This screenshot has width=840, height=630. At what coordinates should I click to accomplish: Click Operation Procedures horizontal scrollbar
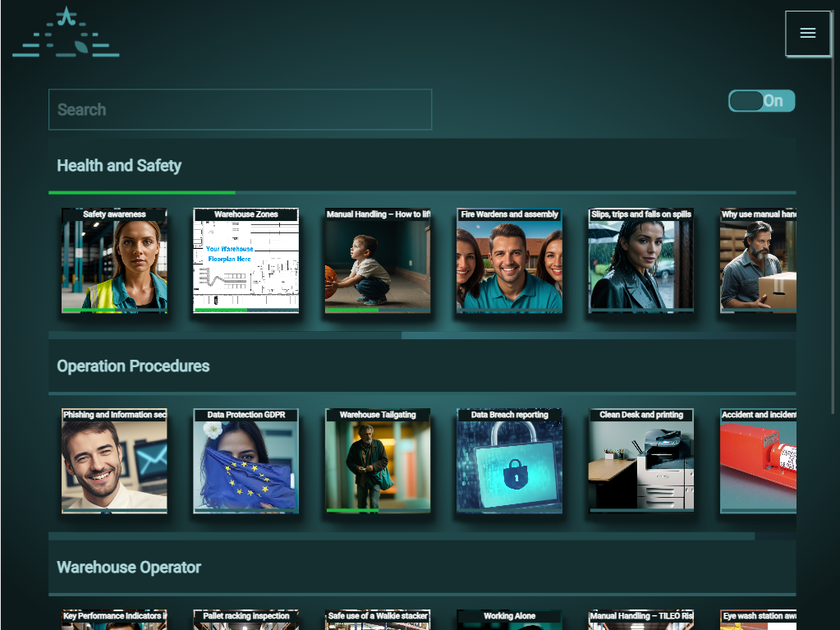(401, 536)
